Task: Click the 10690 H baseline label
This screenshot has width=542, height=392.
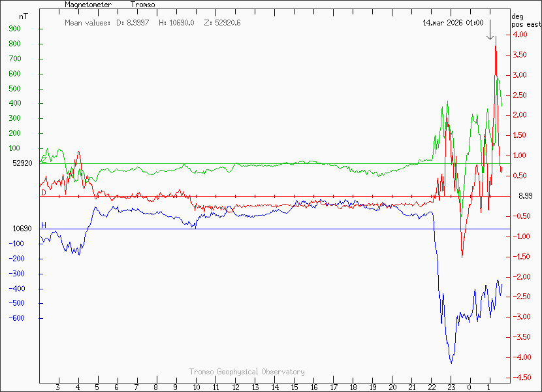Action: coord(22,229)
